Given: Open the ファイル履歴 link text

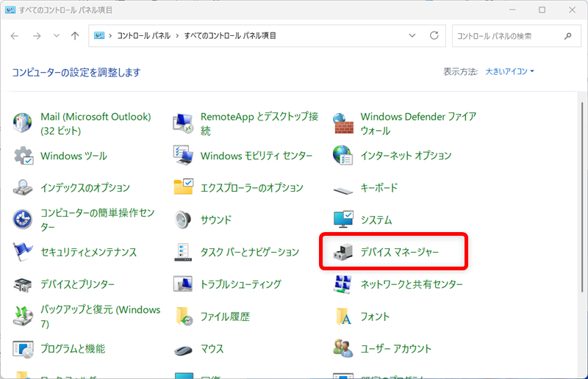Looking at the screenshot, I should click(x=225, y=317).
